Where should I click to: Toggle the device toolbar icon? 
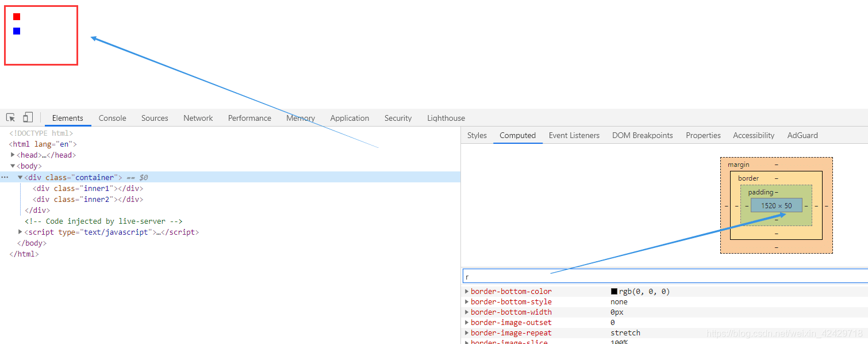tap(28, 117)
